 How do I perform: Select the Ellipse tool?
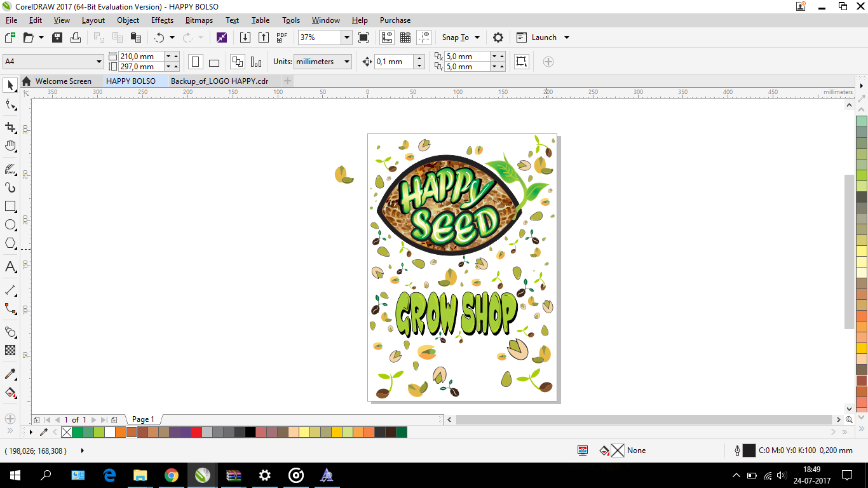[10, 225]
